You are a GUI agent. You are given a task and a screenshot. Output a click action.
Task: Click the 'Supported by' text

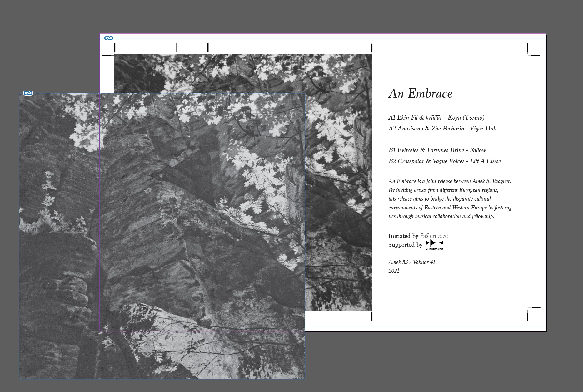(x=405, y=245)
